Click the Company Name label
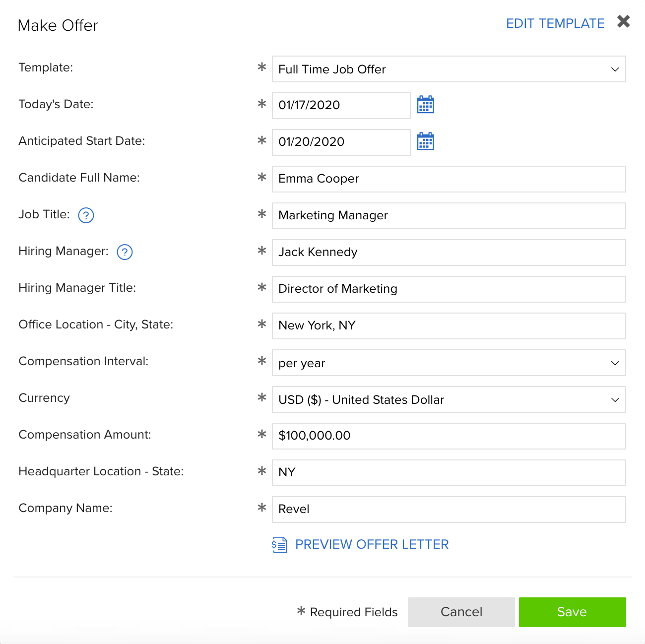 pos(65,508)
